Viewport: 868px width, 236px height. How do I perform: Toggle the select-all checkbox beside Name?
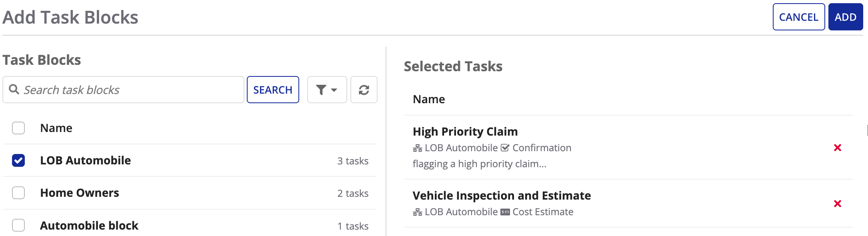[x=18, y=128]
